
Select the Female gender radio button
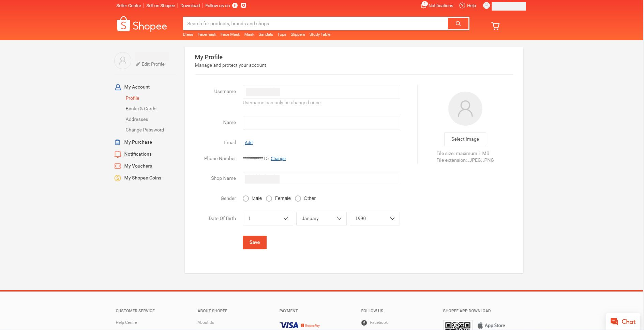tap(269, 199)
